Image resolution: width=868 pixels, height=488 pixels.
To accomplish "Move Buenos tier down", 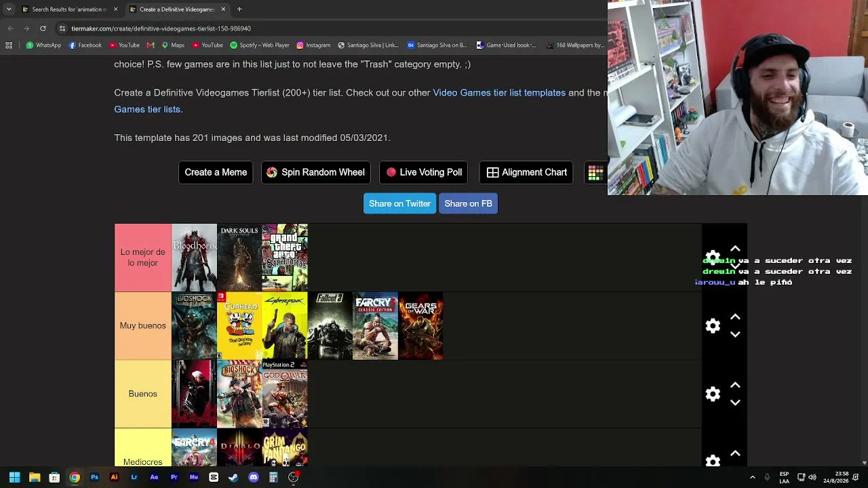I will (735, 402).
